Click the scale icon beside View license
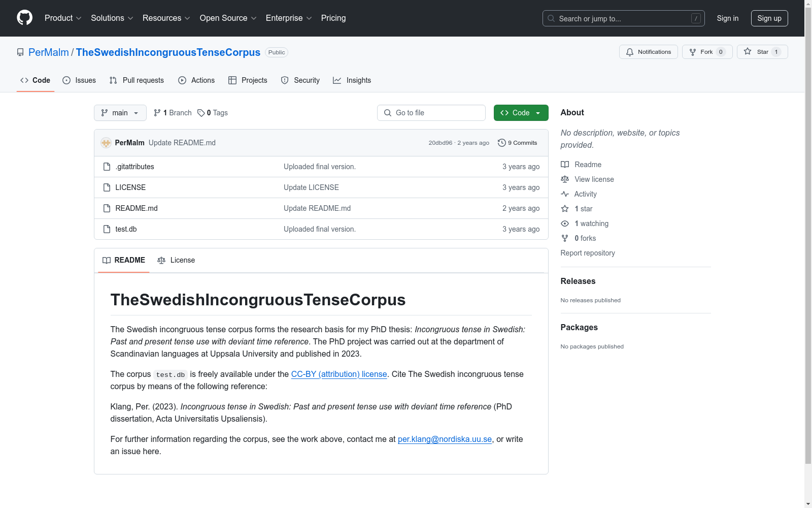 point(565,179)
